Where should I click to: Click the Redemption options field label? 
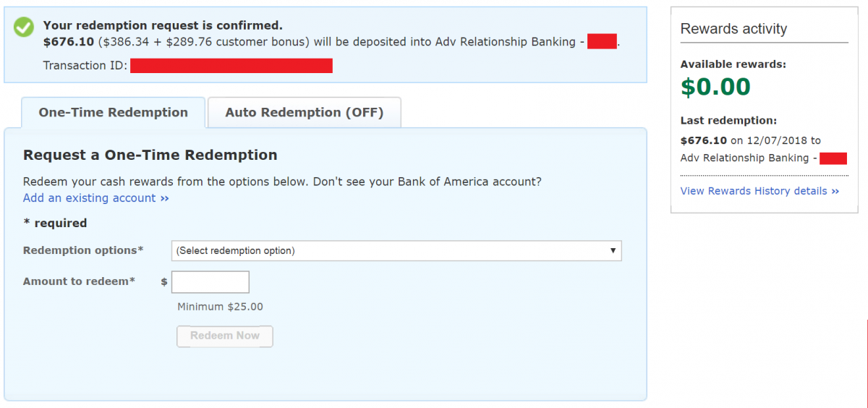83,250
